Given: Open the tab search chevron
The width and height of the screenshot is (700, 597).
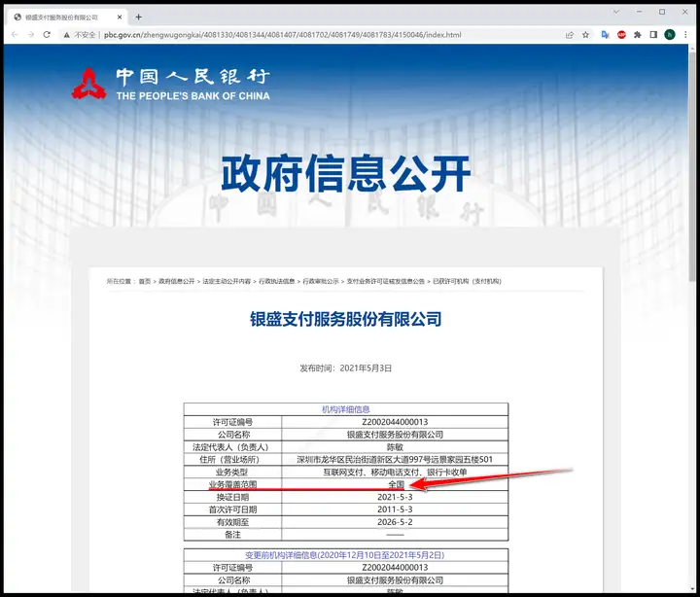Looking at the screenshot, I should 616,12.
